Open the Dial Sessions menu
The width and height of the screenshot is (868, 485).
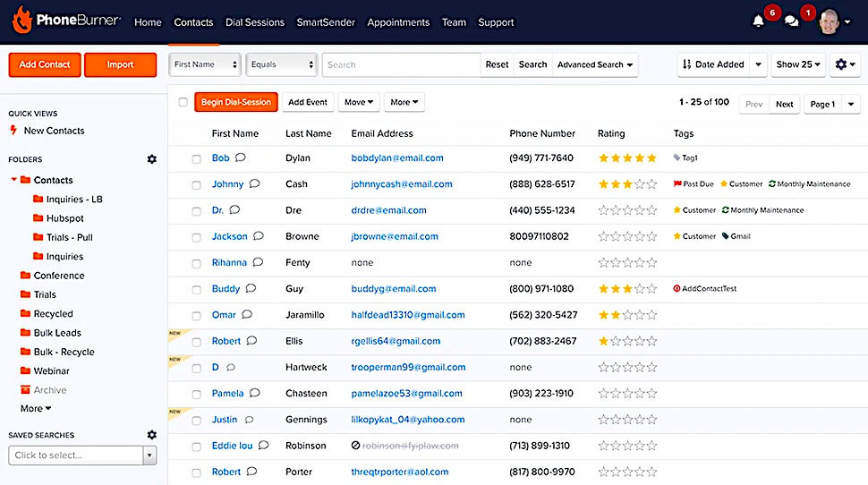click(x=255, y=22)
